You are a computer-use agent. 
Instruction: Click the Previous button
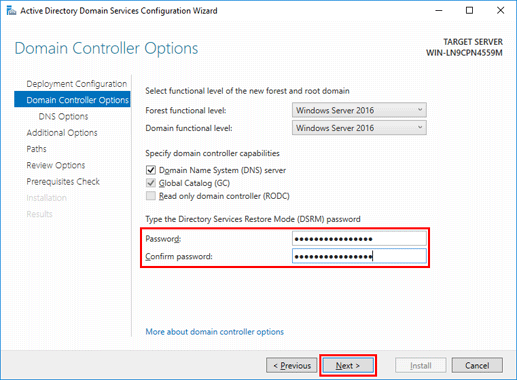[x=292, y=366]
